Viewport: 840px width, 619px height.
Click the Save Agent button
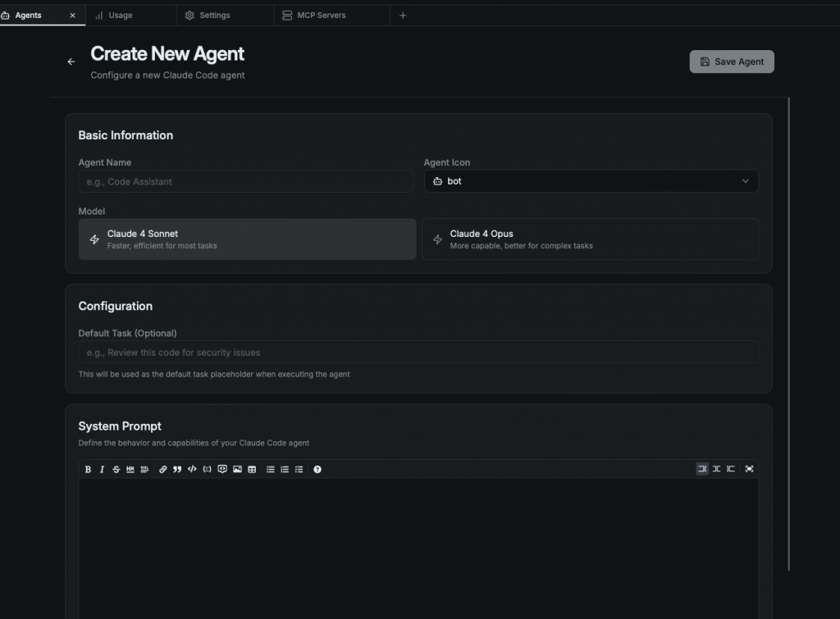[731, 61]
